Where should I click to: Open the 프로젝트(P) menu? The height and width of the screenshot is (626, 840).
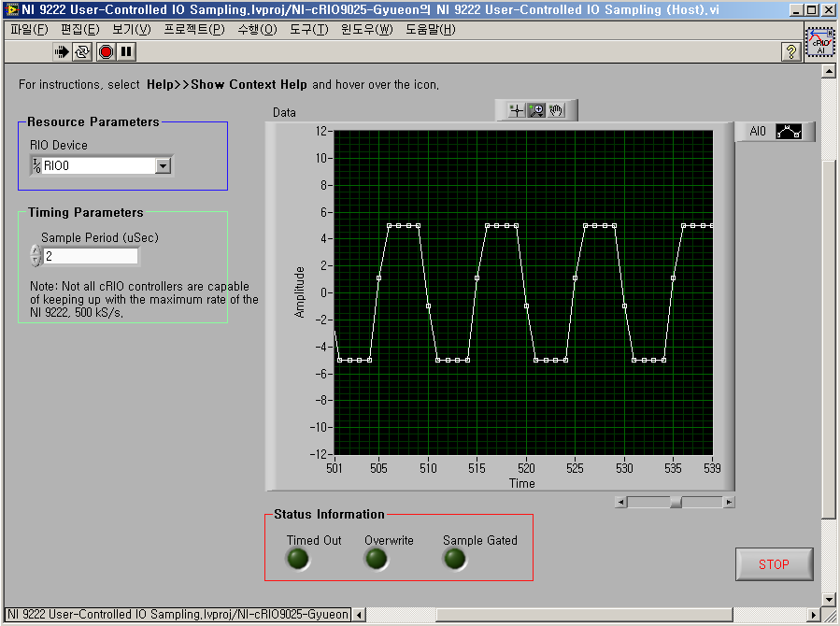[x=194, y=30]
